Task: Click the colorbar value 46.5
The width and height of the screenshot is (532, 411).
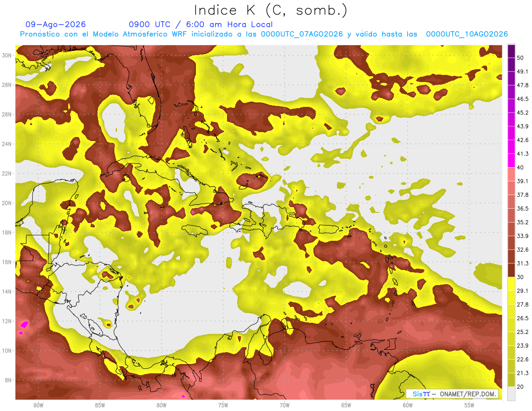Action: (523, 99)
